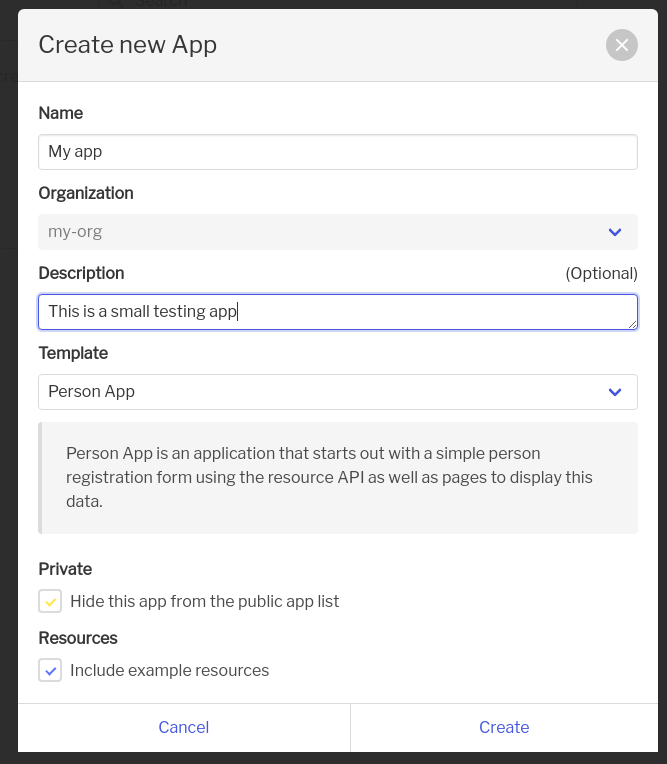The image size is (667, 764).
Task: Click the 'Include example resources' label text
Action: click(x=170, y=670)
